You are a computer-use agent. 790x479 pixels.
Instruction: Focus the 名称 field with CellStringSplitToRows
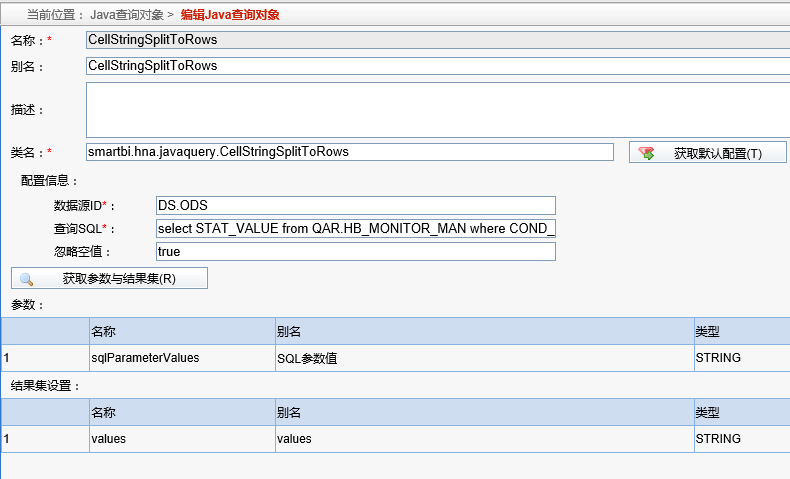[x=438, y=40]
